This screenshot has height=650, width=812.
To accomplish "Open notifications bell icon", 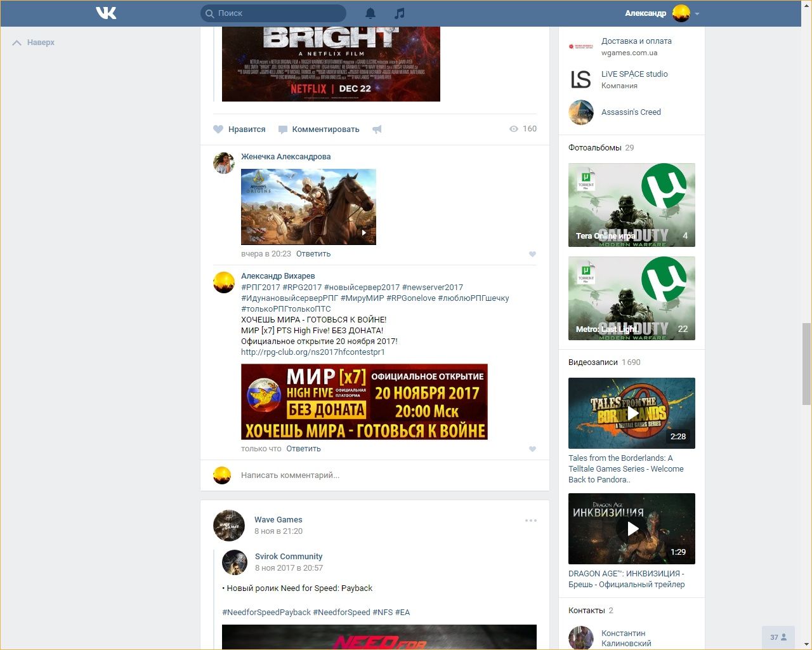I will coord(370,13).
